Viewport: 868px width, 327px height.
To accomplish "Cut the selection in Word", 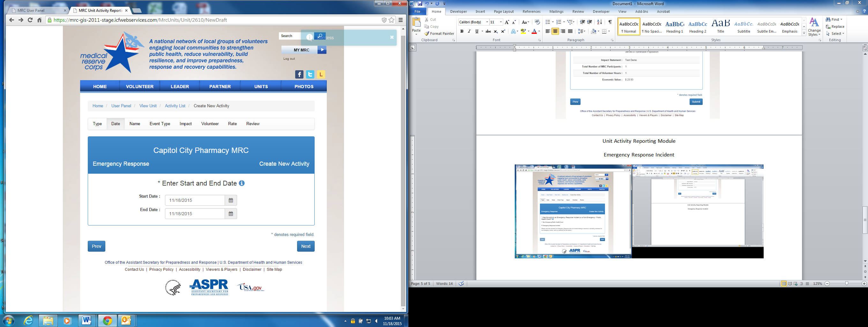I will [430, 19].
